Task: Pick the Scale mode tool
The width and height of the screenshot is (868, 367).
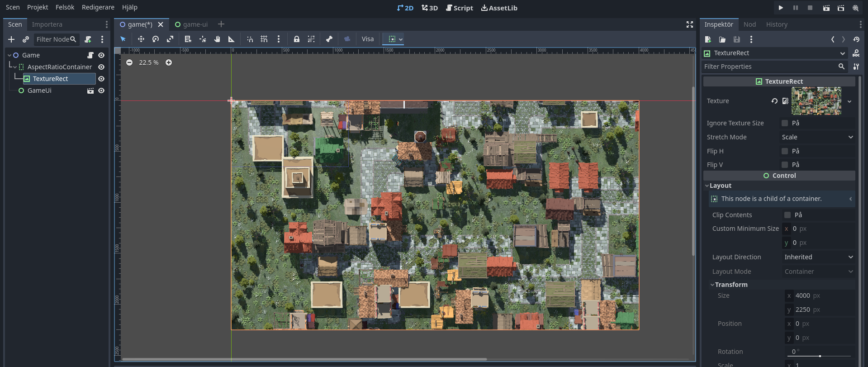Action: (x=170, y=39)
